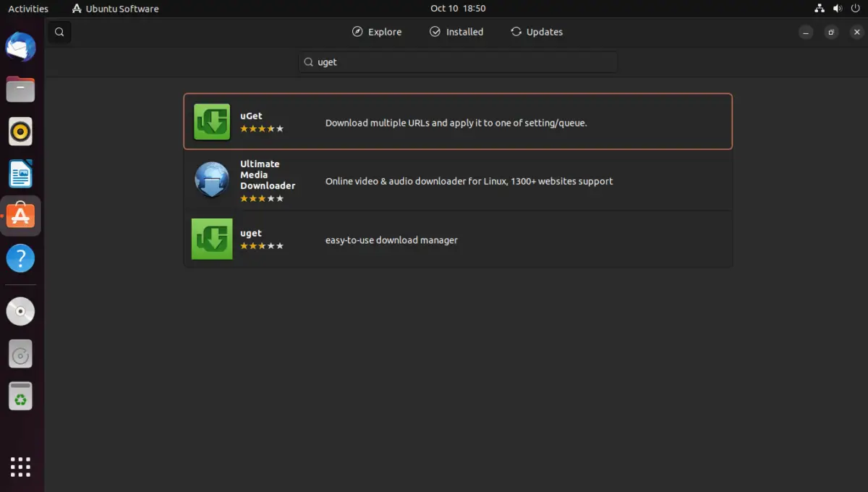Click the disc icon in the dock
868x492 pixels.
[20, 312]
